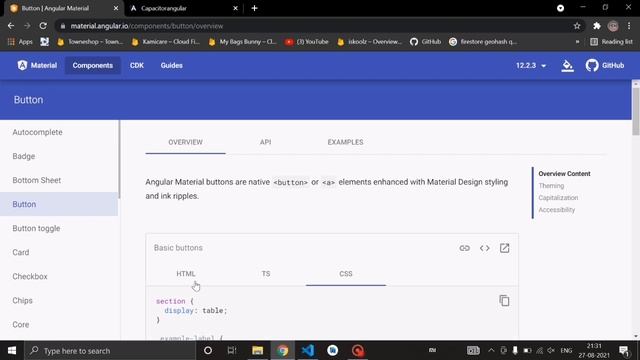Screen dimensions: 640x360
Task: Open the notifications action center
Action: point(624,351)
